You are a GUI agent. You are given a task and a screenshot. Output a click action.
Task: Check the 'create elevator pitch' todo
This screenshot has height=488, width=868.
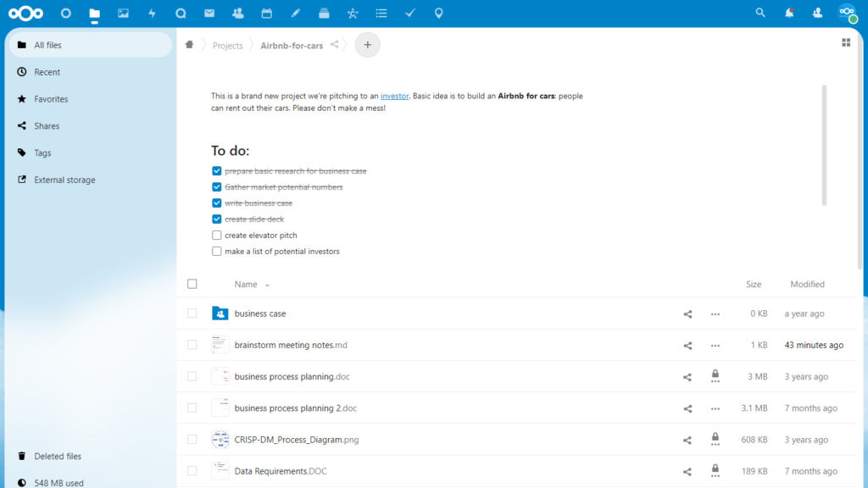(217, 235)
